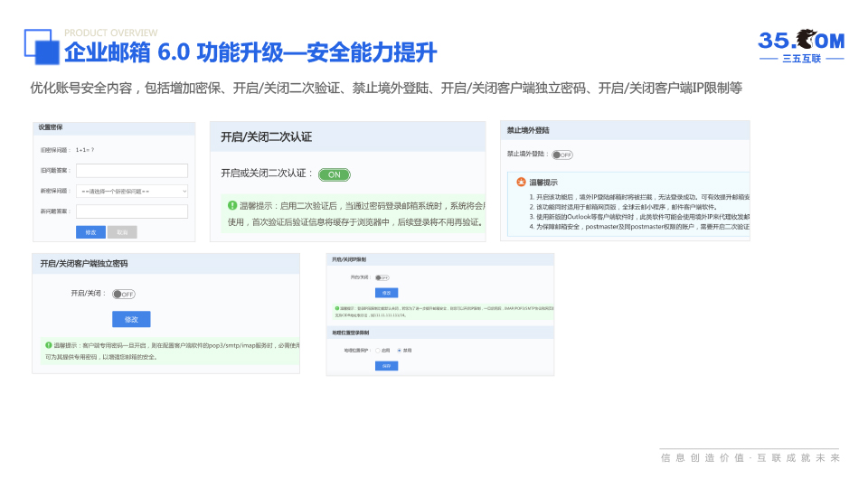868x488 pixels.
Task: Click the blue overlapping squares title icon
Action: pyautogui.click(x=42, y=47)
